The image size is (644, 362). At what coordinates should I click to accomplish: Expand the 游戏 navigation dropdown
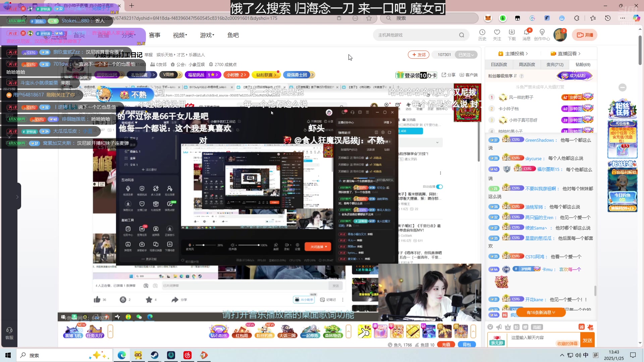click(x=207, y=35)
